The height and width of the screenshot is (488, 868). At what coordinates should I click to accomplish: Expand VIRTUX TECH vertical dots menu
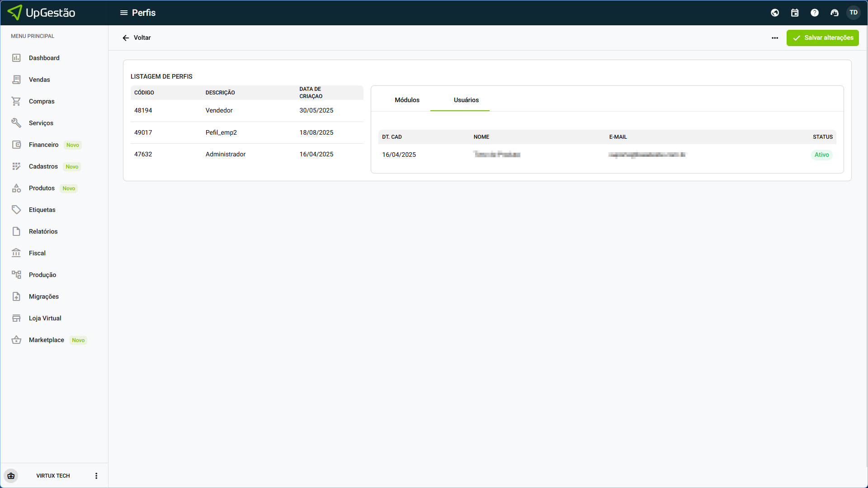pyautogui.click(x=96, y=476)
